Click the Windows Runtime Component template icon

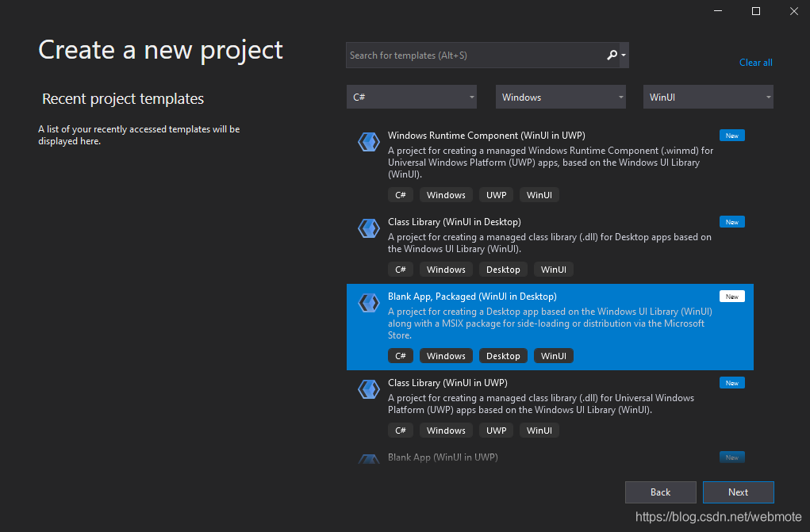(x=369, y=141)
